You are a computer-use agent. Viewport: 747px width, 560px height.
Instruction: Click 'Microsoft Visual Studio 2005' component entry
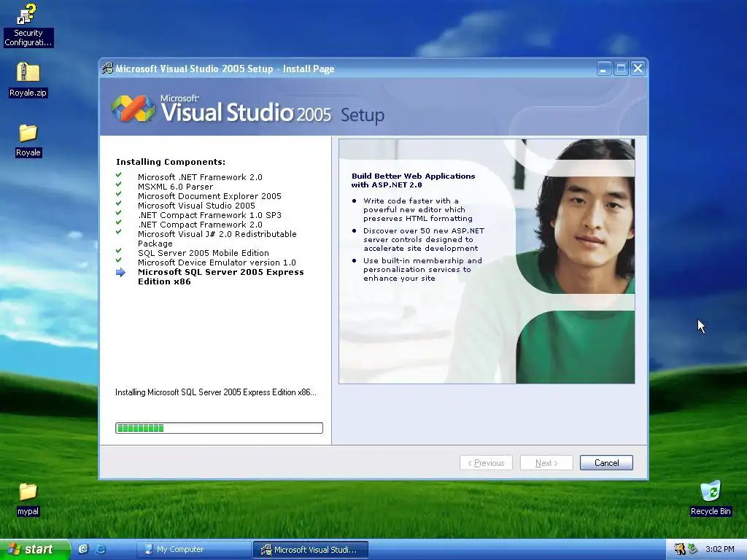[196, 206]
